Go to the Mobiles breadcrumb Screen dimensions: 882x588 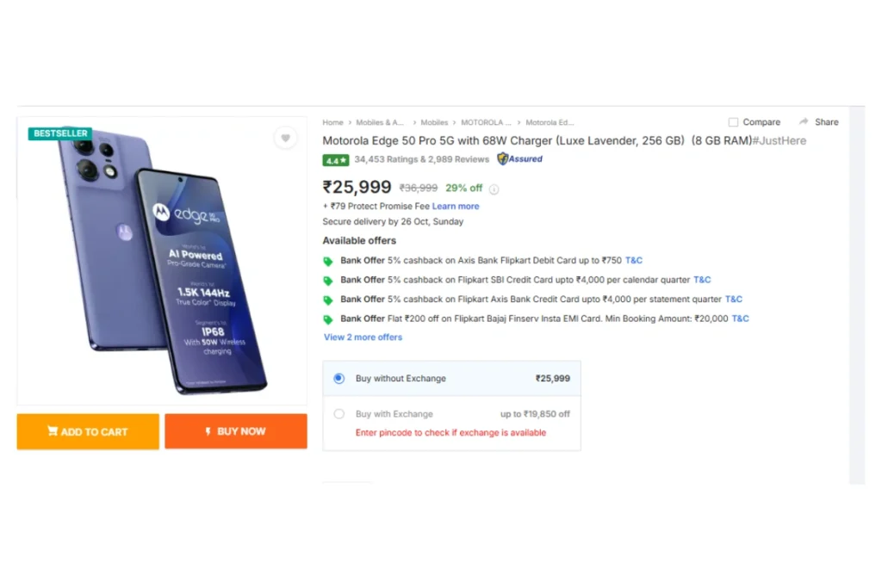point(434,123)
